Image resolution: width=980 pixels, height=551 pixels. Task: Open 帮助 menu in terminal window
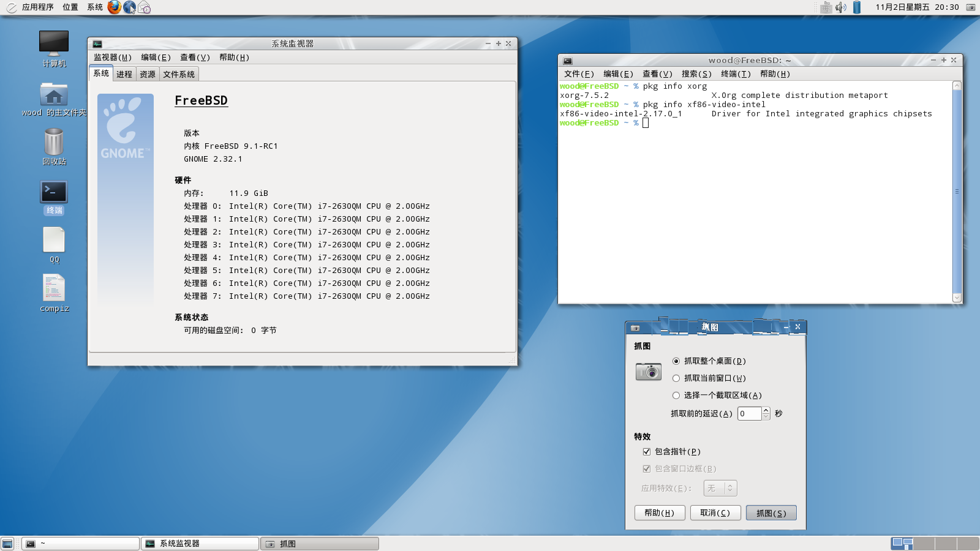775,74
